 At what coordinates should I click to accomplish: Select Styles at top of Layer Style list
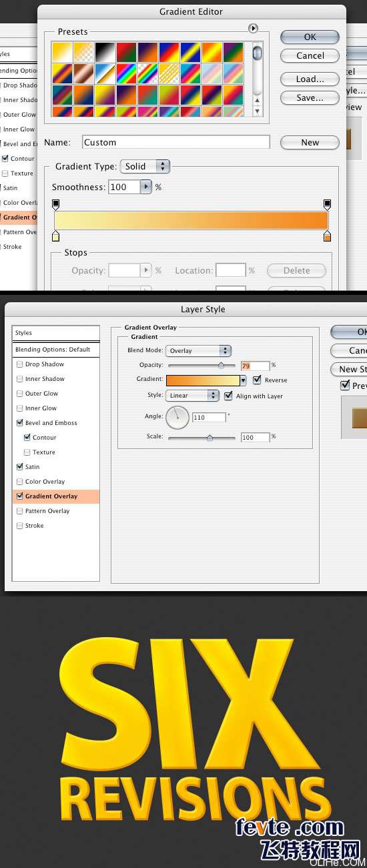(56, 333)
